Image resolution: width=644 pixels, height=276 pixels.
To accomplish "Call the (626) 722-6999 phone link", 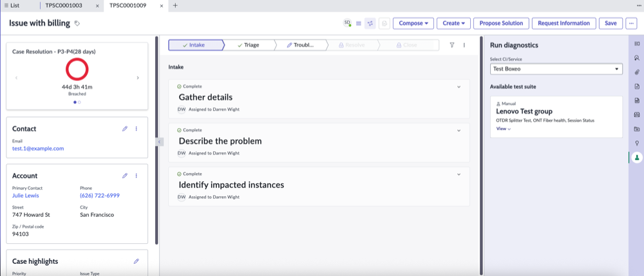I will 100,196.
